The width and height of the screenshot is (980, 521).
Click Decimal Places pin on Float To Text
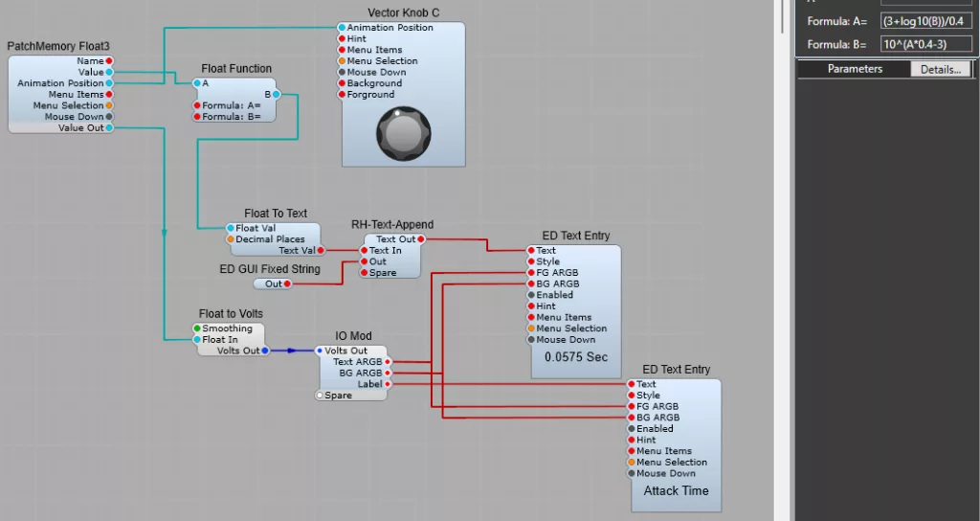pyautogui.click(x=230, y=239)
